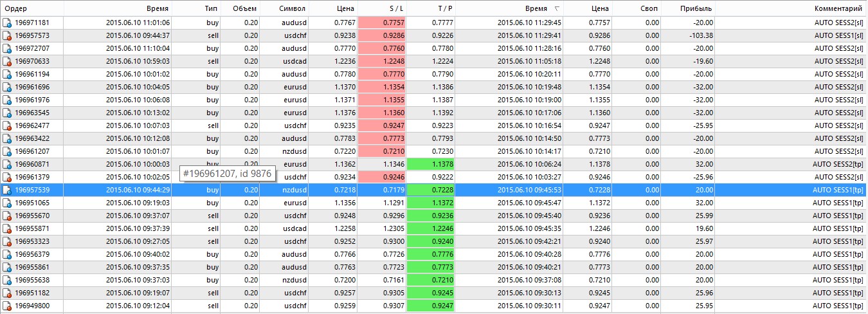Click red stop loss cell 1.2248
868x314 pixels.
[382, 61]
